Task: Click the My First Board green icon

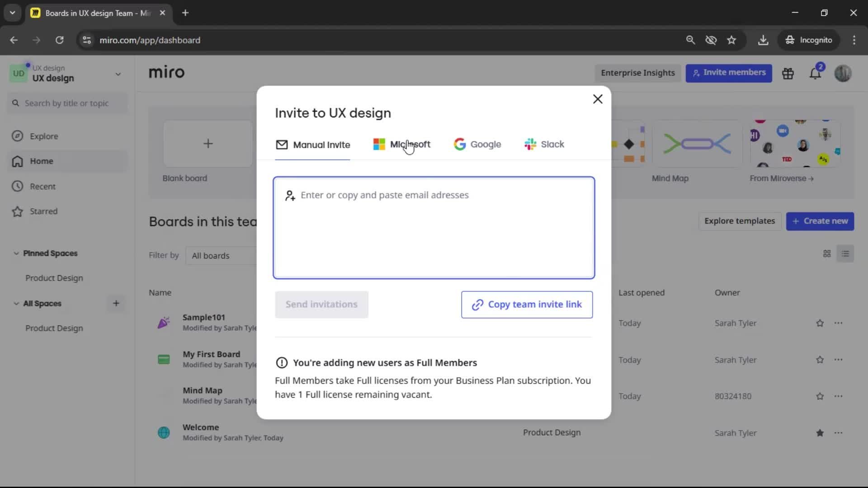Action: pyautogui.click(x=164, y=360)
